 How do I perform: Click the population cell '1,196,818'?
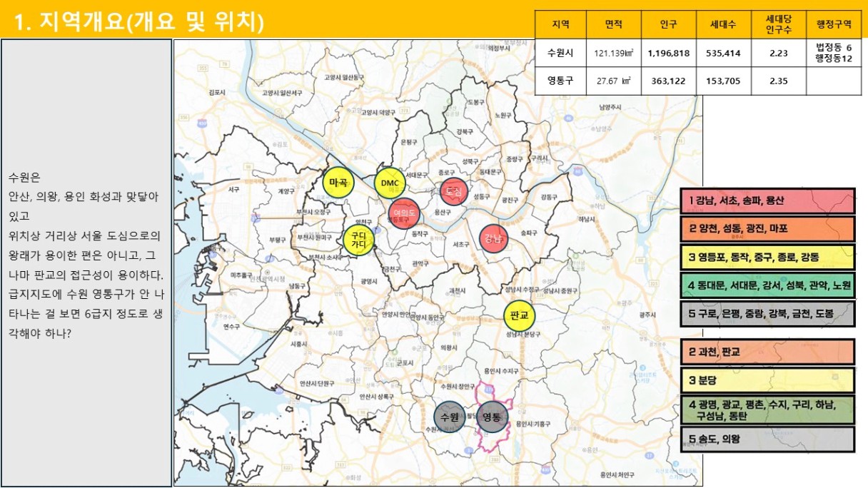669,53
